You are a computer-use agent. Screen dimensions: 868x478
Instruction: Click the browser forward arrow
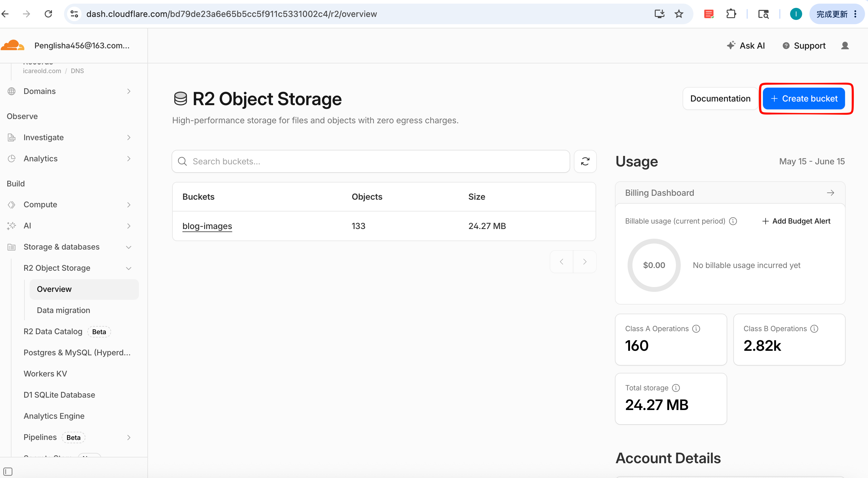pos(27,14)
